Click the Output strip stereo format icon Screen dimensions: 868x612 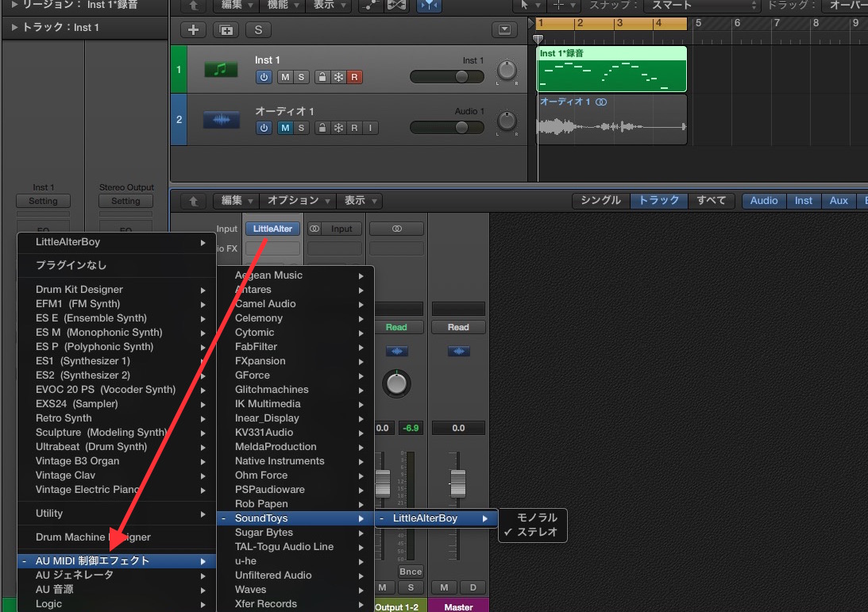pos(396,229)
